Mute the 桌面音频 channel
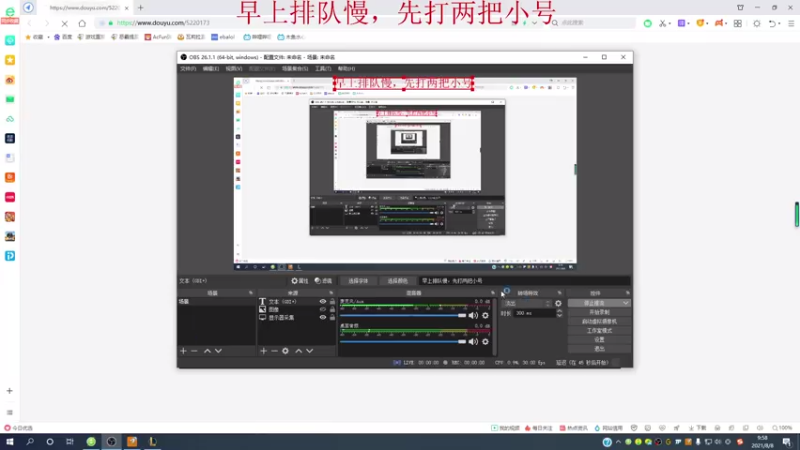 [473, 342]
